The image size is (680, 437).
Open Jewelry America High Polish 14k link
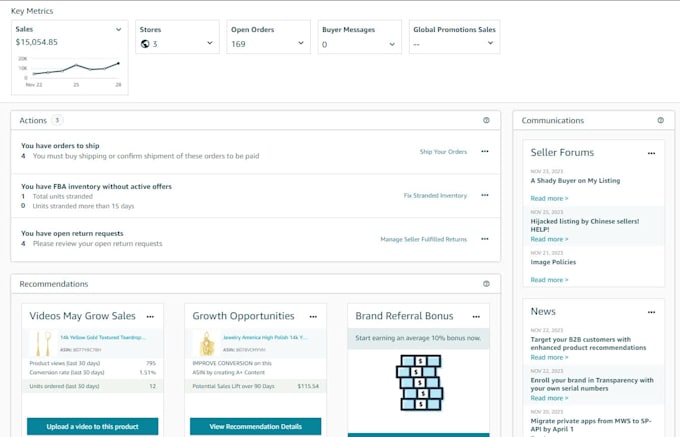click(265, 337)
